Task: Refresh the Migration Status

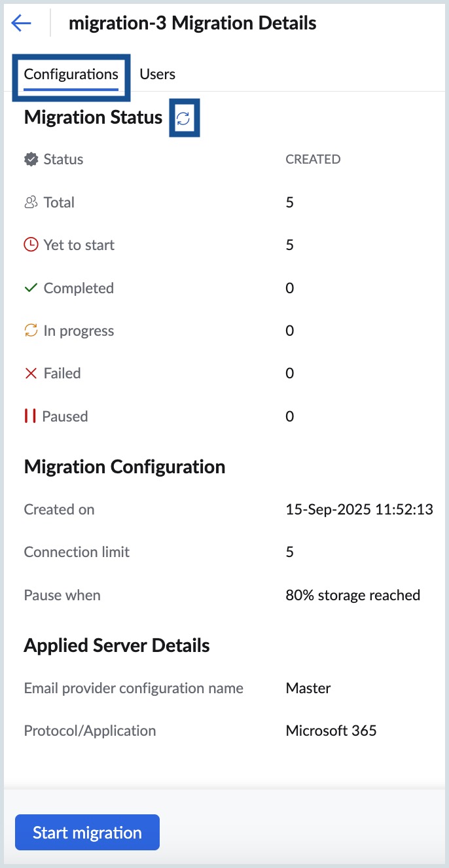Action: [x=184, y=118]
